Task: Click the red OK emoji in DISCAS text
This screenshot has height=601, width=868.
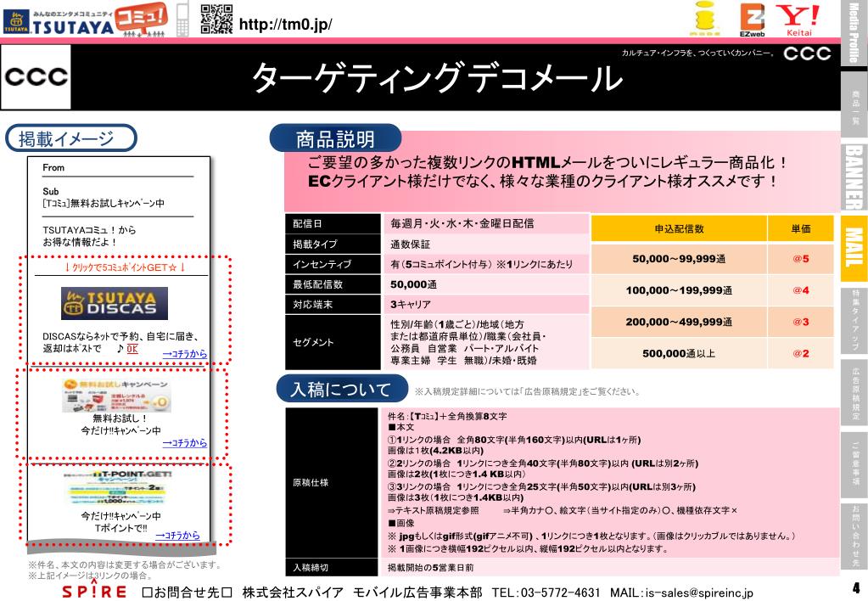Action: coord(132,349)
